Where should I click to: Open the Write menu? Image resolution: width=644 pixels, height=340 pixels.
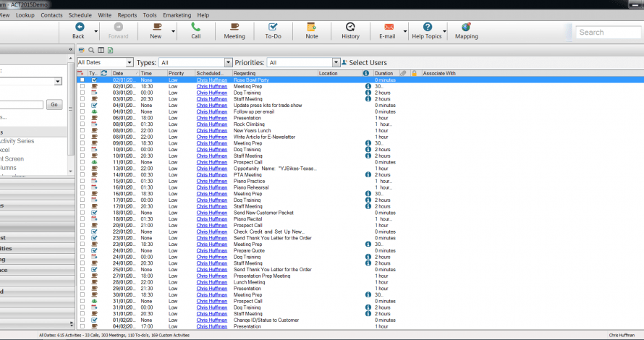pos(105,15)
